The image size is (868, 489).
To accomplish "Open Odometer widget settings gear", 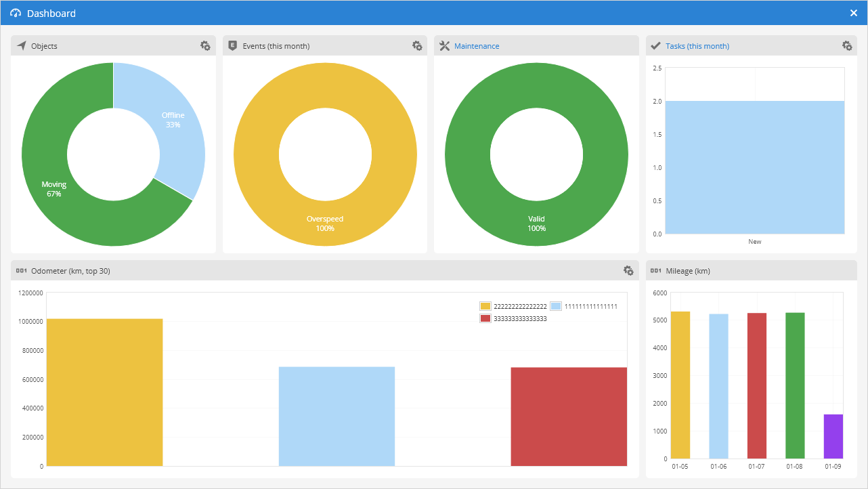I will (x=628, y=271).
